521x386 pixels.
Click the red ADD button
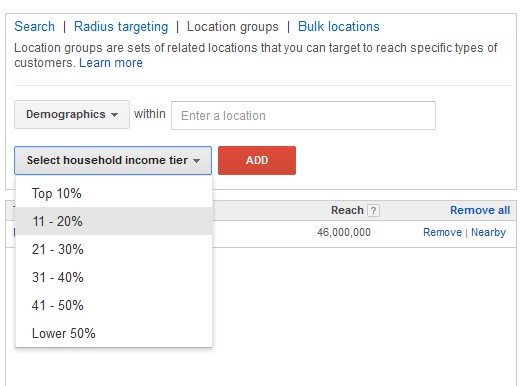click(257, 160)
